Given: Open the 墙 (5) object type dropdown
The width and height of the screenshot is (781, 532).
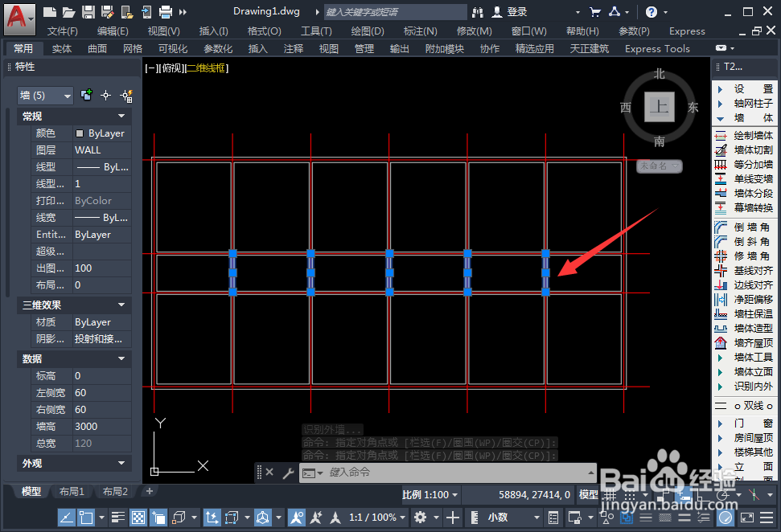Looking at the screenshot, I should (45, 95).
